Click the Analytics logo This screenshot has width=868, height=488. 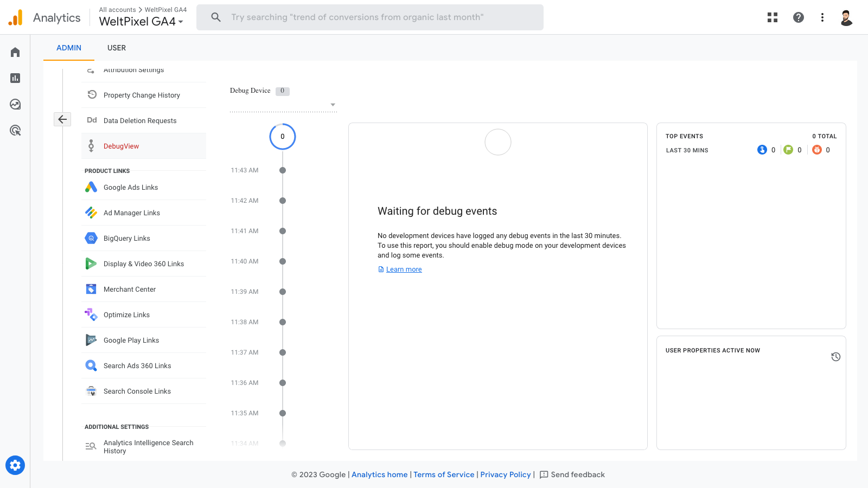click(x=16, y=17)
